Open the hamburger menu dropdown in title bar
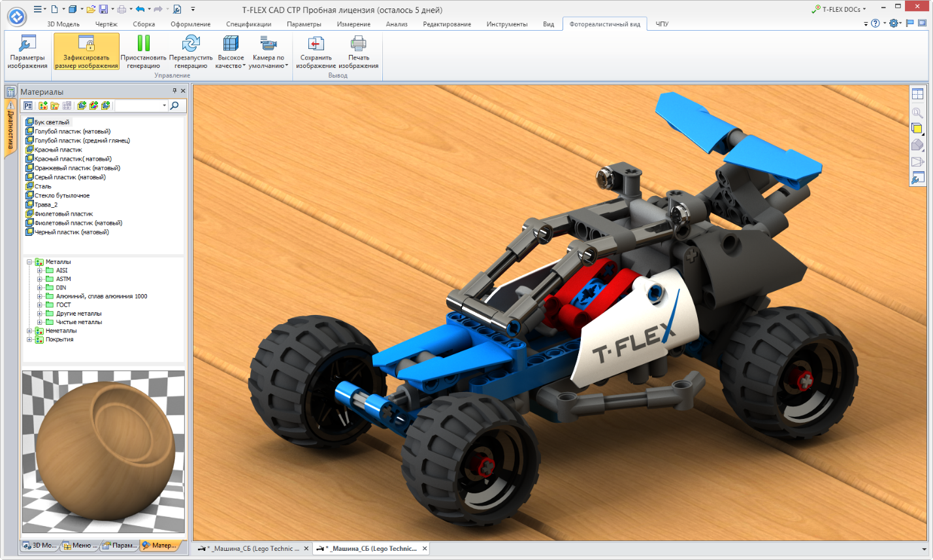Image resolution: width=933 pixels, height=560 pixels. tap(39, 9)
